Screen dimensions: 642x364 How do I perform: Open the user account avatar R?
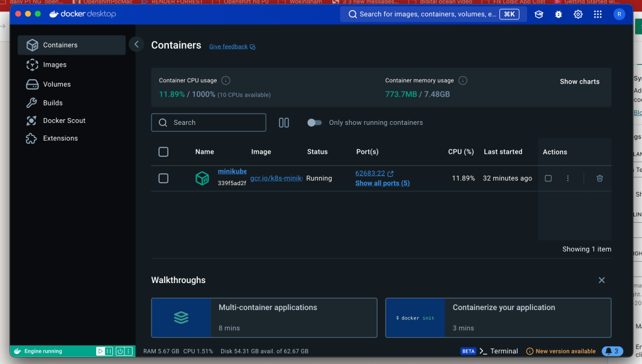click(x=619, y=14)
